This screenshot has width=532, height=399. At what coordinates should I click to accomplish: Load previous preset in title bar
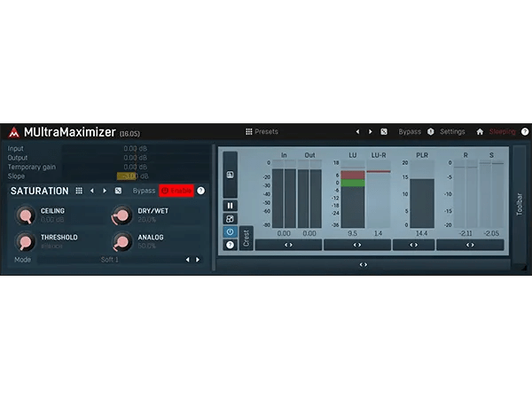point(357,131)
